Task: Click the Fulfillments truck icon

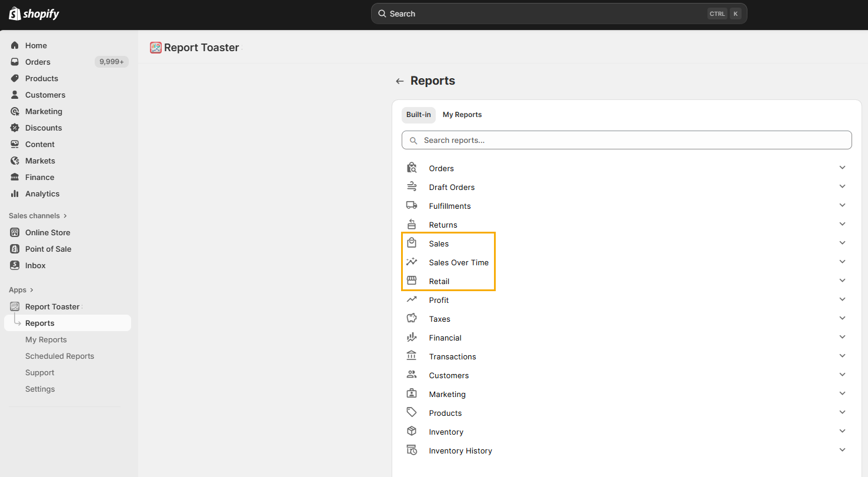Action: (x=412, y=205)
